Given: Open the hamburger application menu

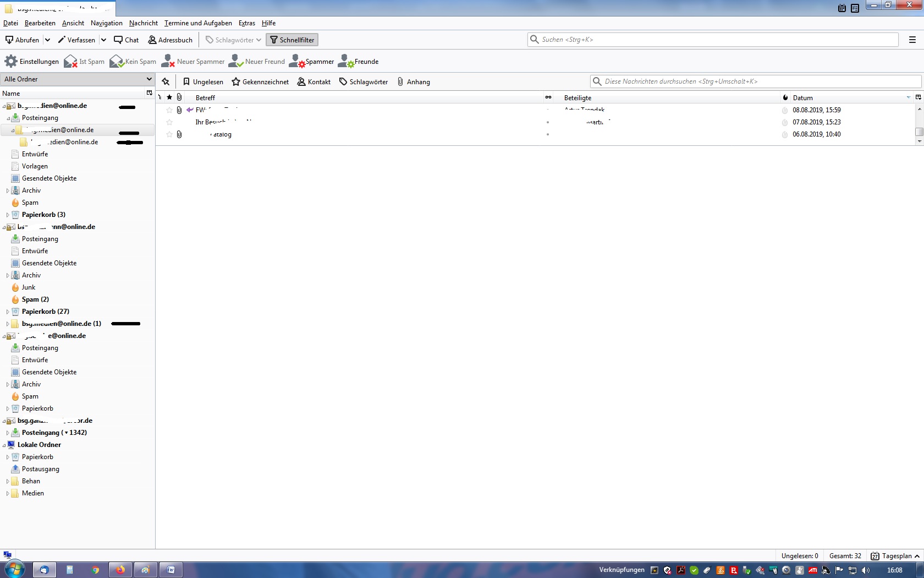Looking at the screenshot, I should [x=912, y=40].
